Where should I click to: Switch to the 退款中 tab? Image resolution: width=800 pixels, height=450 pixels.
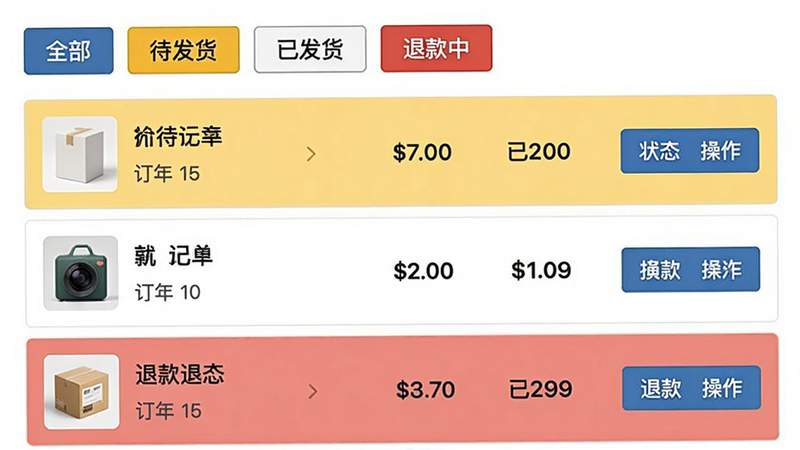pyautogui.click(x=436, y=48)
